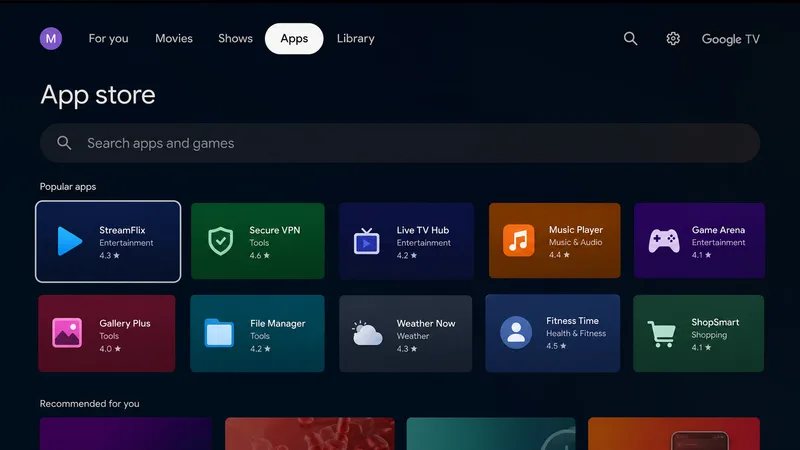Open the teal recommended thumbnail
800x450 pixels.
pyautogui.click(x=491, y=434)
